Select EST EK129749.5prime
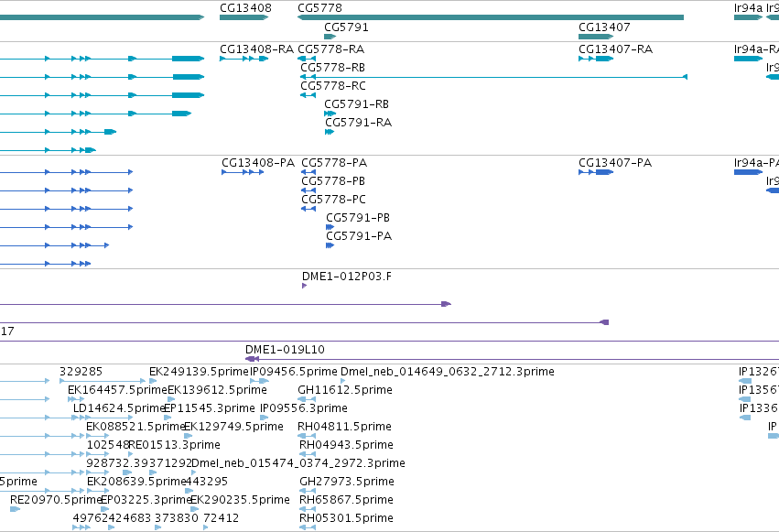This screenshot has height=532, width=779. 233,427
